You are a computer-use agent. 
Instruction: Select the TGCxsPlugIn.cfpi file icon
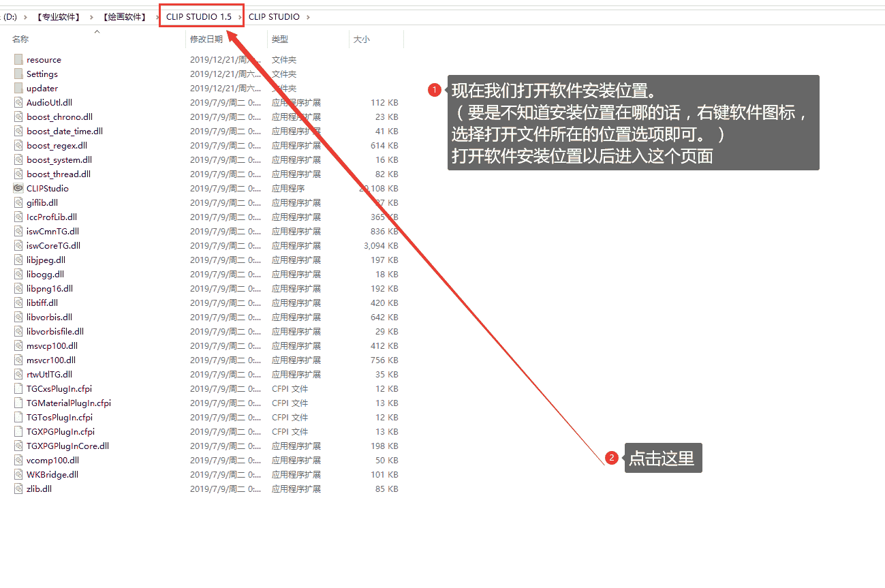click(x=18, y=388)
